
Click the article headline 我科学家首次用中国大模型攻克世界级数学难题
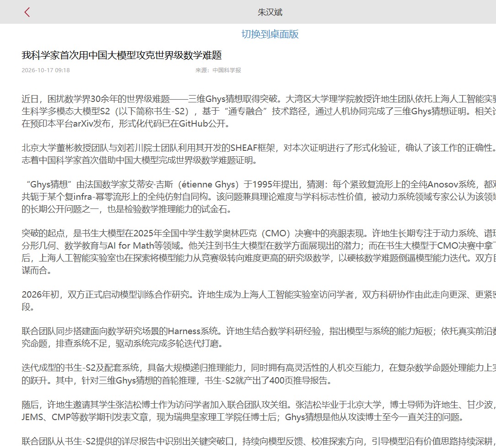[122, 55]
